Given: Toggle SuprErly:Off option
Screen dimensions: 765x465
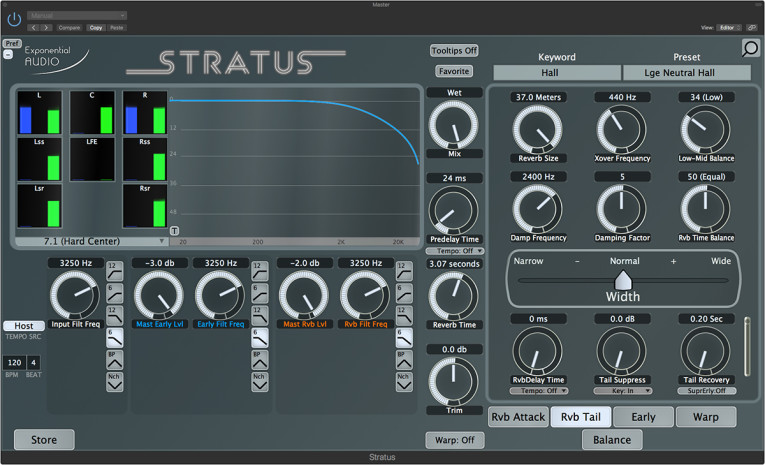Looking at the screenshot, I should 706,391.
